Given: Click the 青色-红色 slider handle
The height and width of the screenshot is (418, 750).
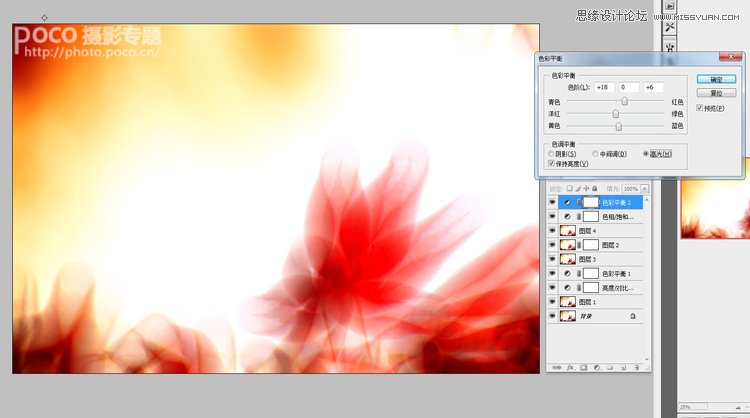Looking at the screenshot, I should [x=625, y=102].
